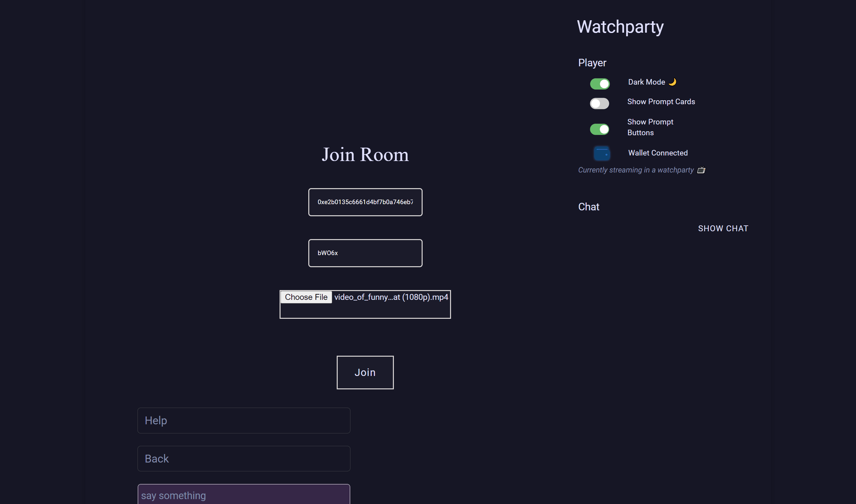The height and width of the screenshot is (504, 856).
Task: Focus the room code field bWO6x
Action: pyautogui.click(x=365, y=253)
